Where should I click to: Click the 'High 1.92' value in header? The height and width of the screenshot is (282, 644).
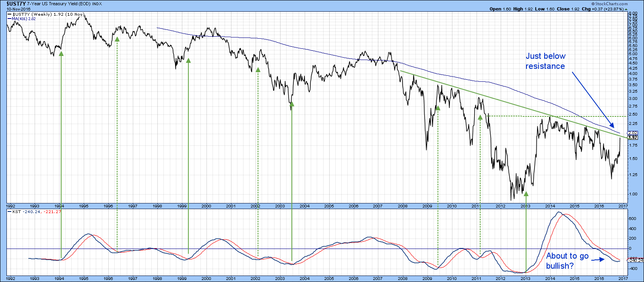click(522, 9)
